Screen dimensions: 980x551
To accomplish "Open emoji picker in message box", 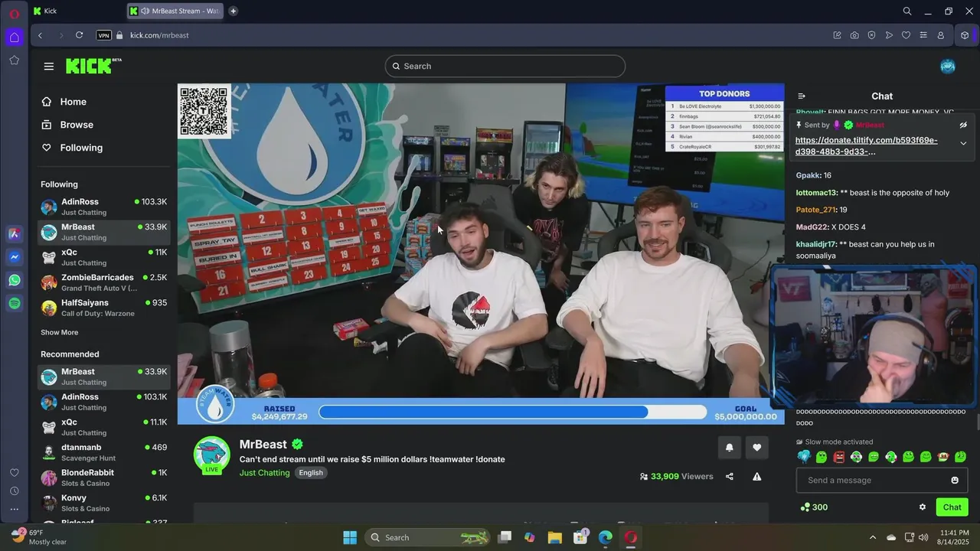I will coord(955,480).
